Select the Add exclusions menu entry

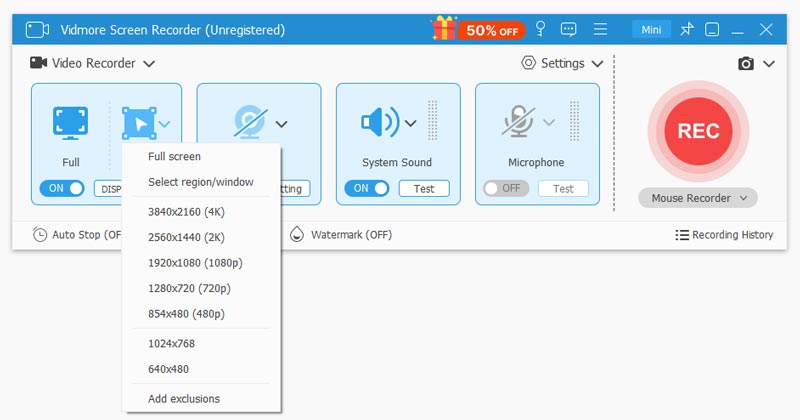click(184, 398)
